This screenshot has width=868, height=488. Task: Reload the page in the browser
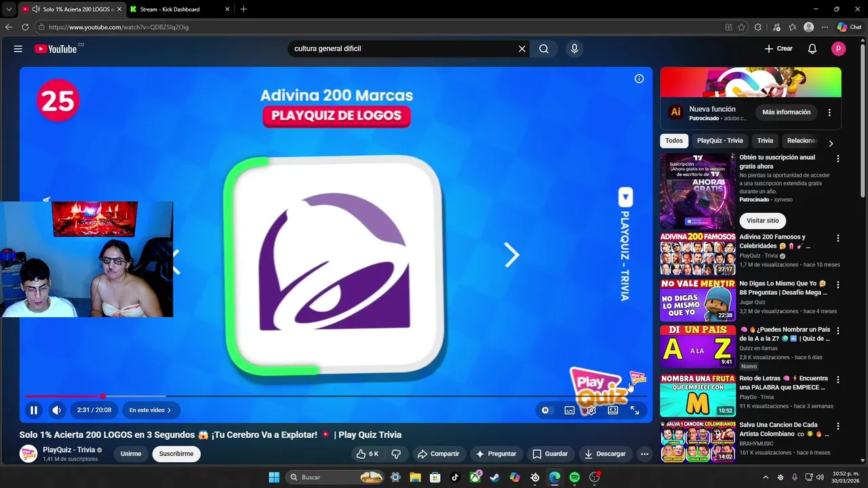tap(25, 27)
